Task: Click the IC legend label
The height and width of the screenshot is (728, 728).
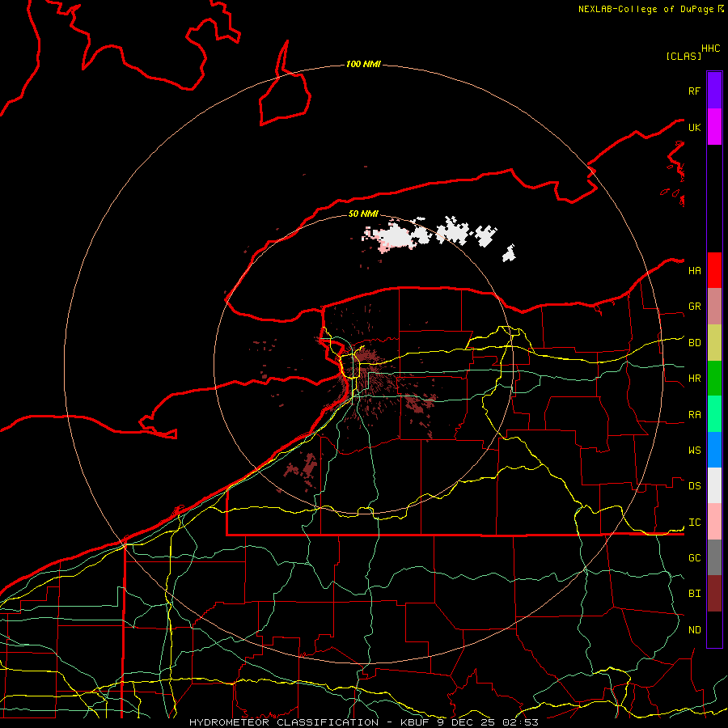Action: pos(694,523)
